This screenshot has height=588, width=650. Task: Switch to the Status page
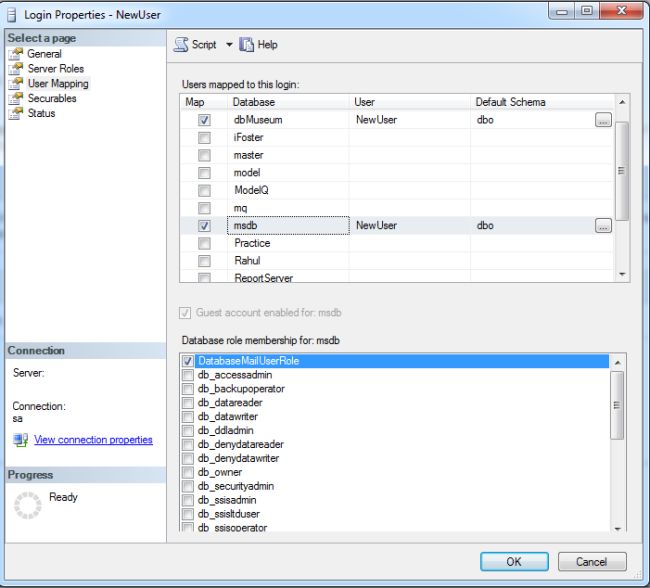tap(41, 113)
